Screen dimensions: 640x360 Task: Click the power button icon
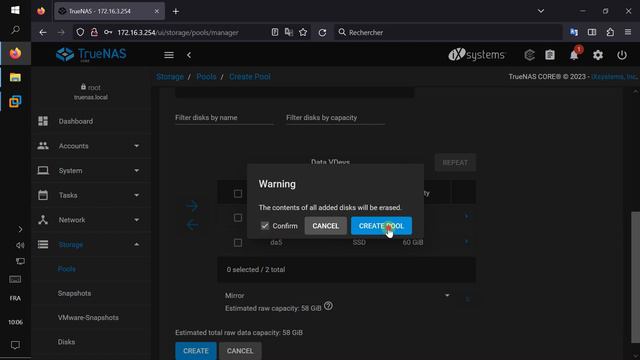622,55
